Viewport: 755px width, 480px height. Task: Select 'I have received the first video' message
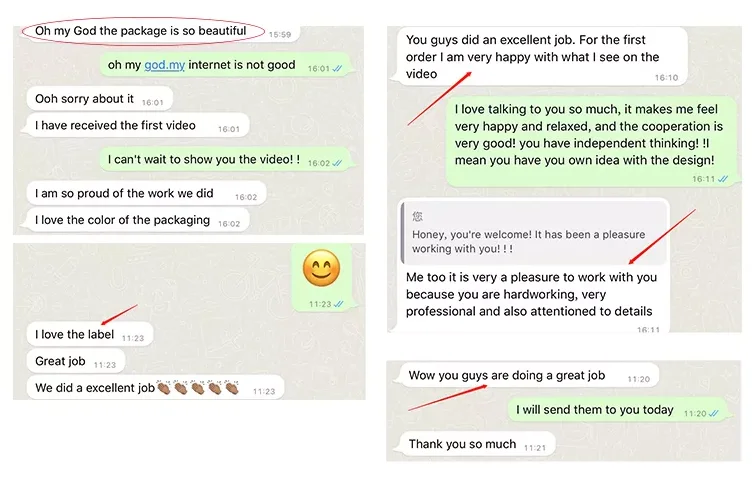tap(137, 125)
